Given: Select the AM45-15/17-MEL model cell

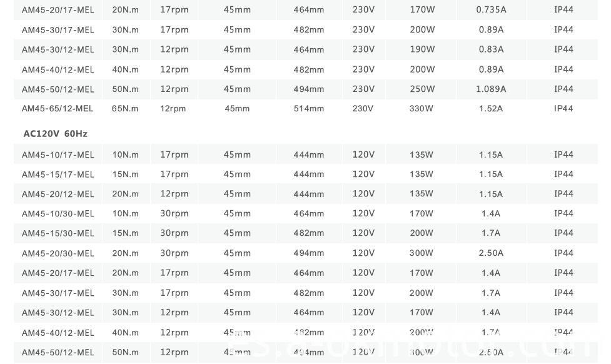Looking at the screenshot, I should (x=58, y=174).
